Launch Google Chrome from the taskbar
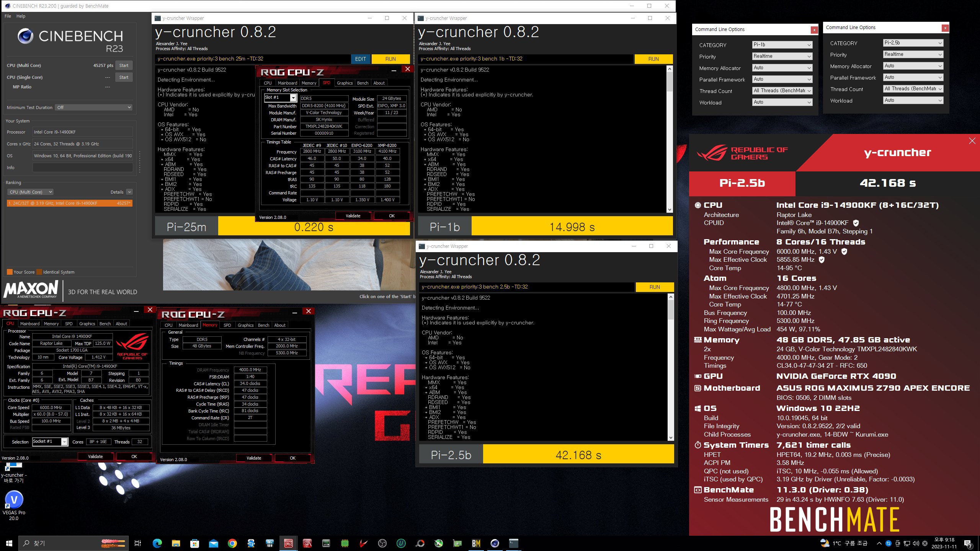Viewport: 980px width, 551px height. pyautogui.click(x=232, y=543)
